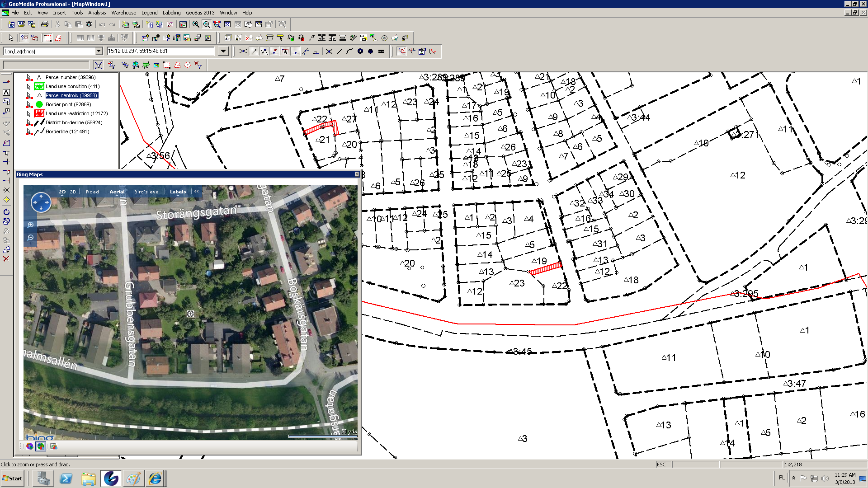Click the Undo arrow icon
The image size is (868, 488).
point(102,24)
